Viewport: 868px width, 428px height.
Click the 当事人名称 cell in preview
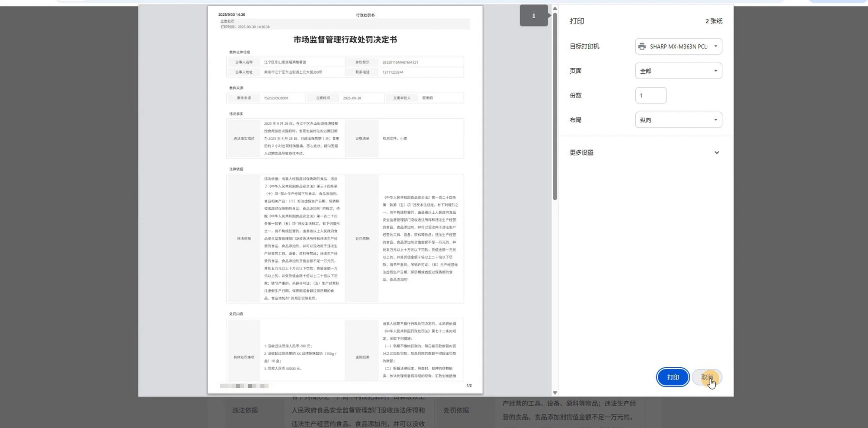click(x=244, y=62)
